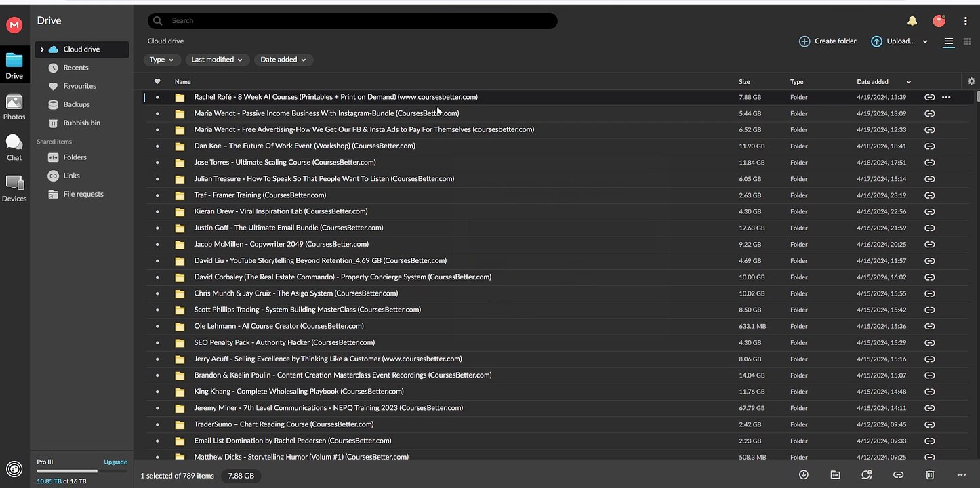Click the link icon on the Jeremy Miner row
The width and height of the screenshot is (980, 488).
(x=930, y=408)
